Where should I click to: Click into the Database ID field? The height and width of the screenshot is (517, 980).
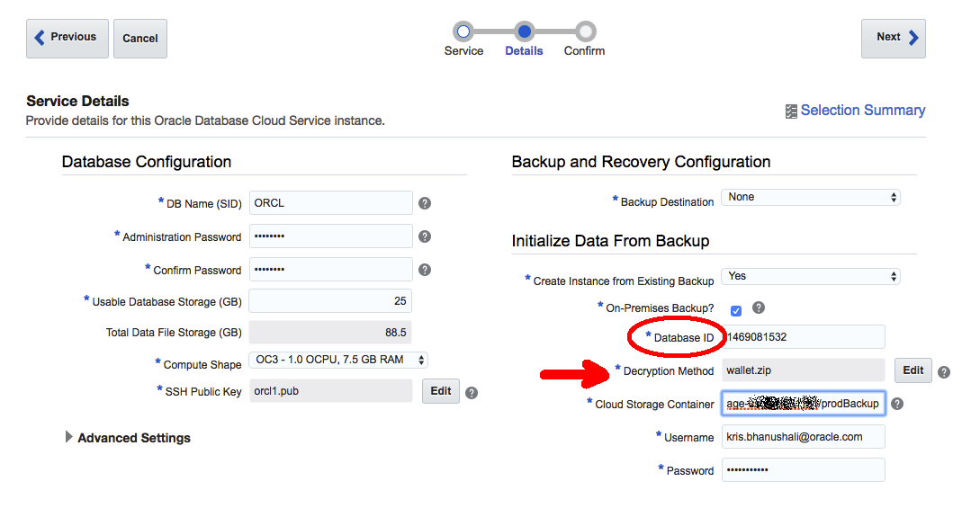coord(803,337)
